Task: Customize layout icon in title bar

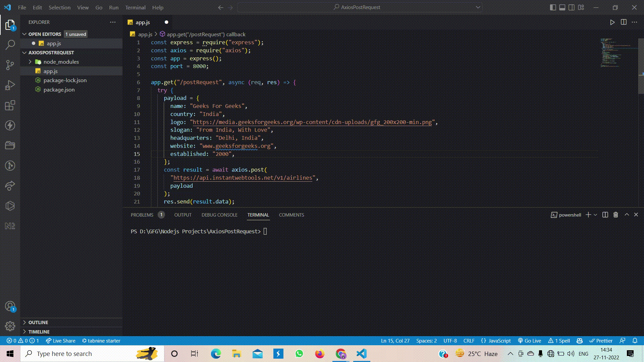Action: click(x=581, y=7)
